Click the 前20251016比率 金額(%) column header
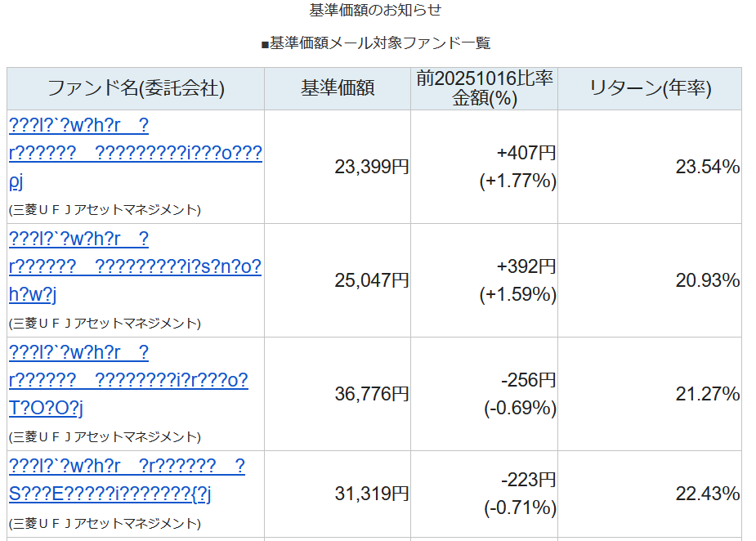This screenshot has height=541, width=756. [485, 88]
